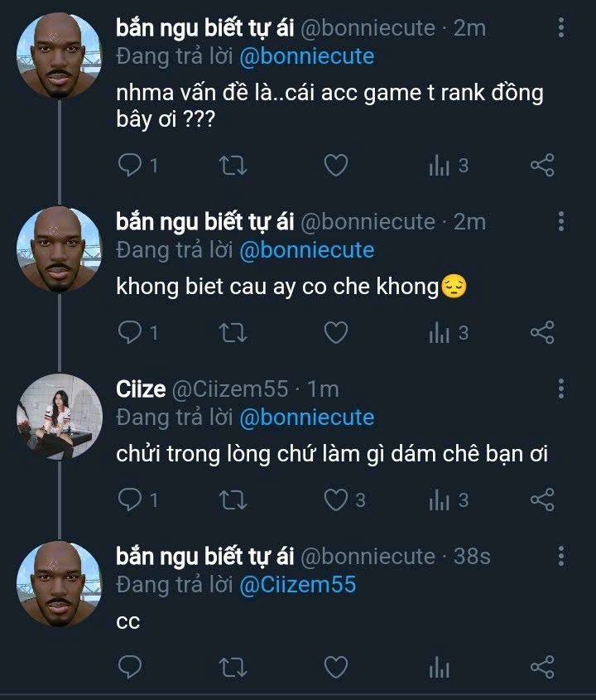Open avatar of the first tweet's author
This screenshot has width=596, height=700.
coord(60,56)
